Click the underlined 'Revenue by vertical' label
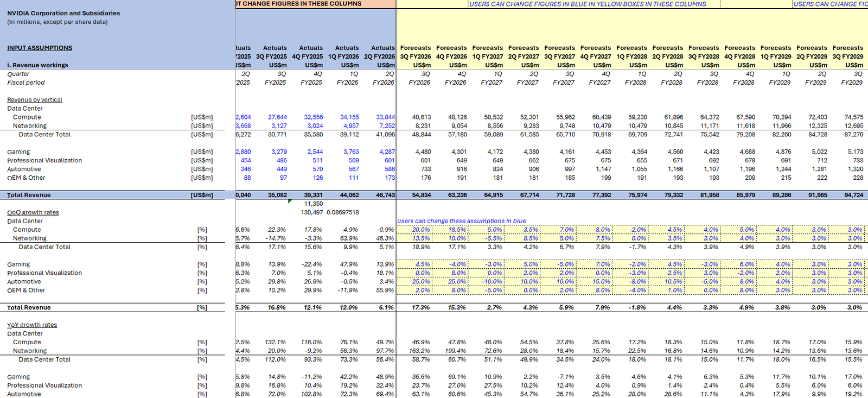The height and width of the screenshot is (398, 868). 35,100
